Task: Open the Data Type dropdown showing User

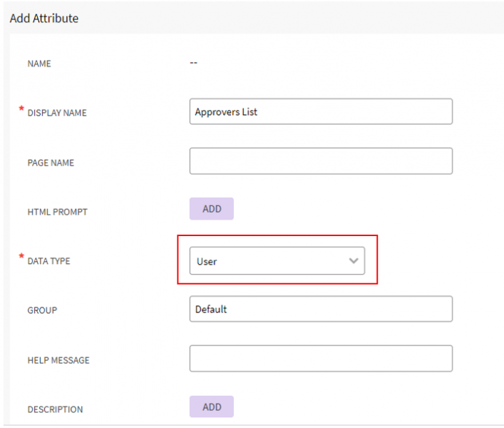Action: (x=277, y=261)
